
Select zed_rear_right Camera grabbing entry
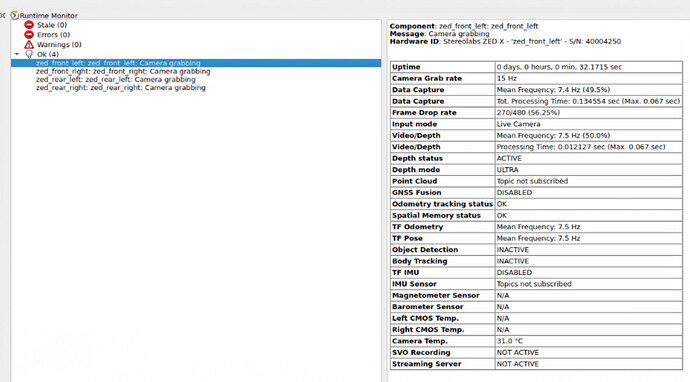121,88
